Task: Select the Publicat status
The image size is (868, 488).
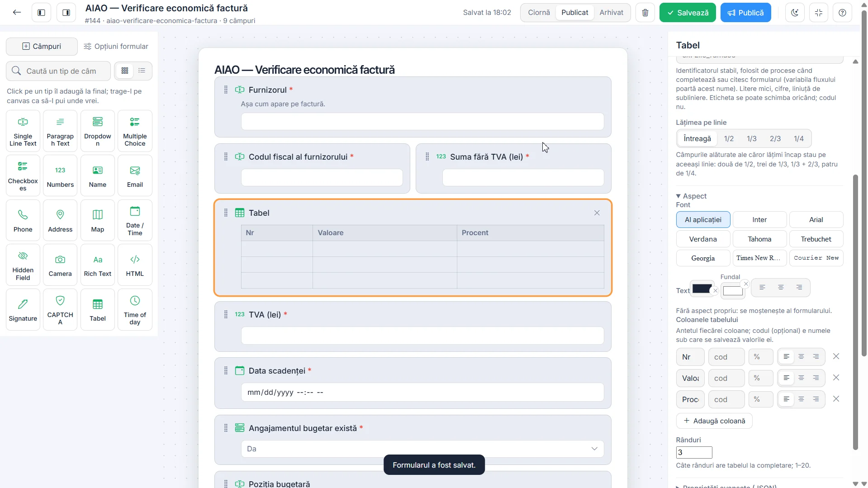Action: [x=574, y=13]
